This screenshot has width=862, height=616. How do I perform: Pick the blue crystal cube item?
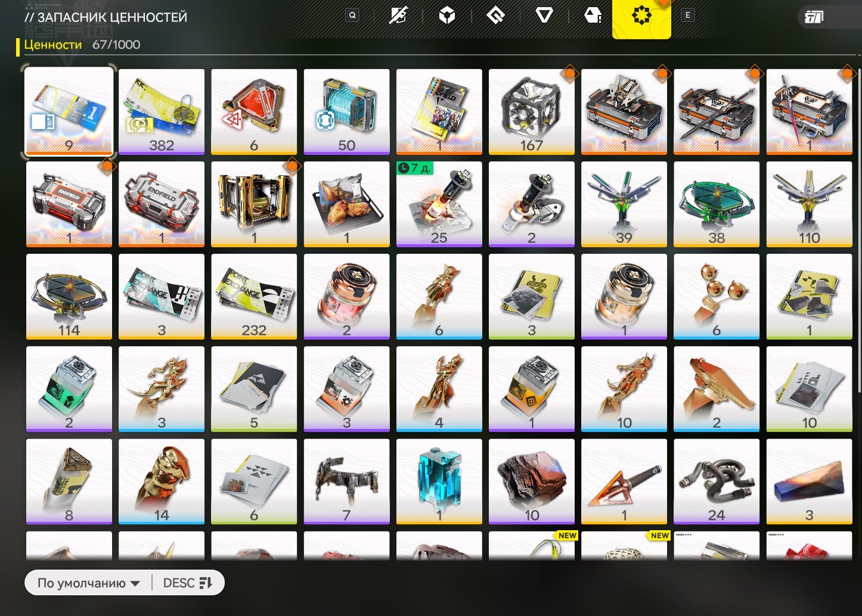[x=439, y=481]
